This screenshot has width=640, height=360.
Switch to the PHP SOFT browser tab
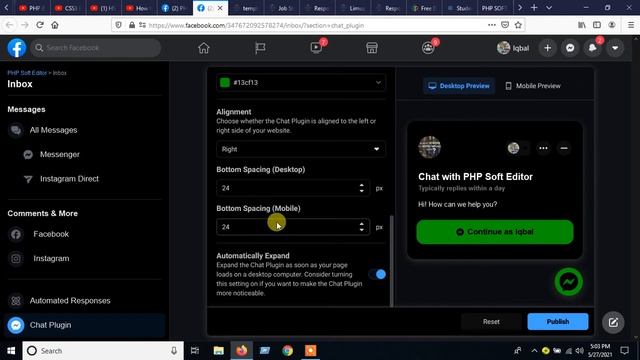coord(494,8)
